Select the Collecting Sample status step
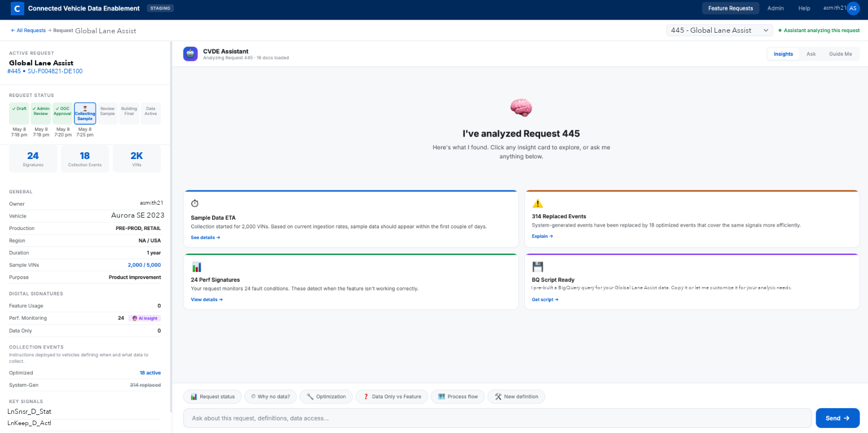Viewport: 868px width, 433px height. (x=85, y=113)
